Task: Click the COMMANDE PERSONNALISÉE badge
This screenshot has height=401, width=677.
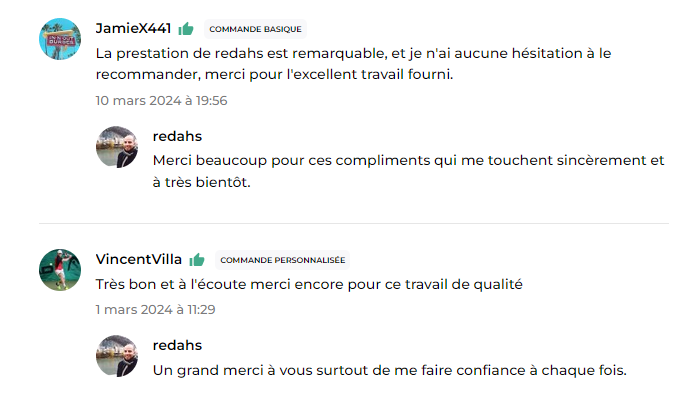Action: (x=282, y=260)
